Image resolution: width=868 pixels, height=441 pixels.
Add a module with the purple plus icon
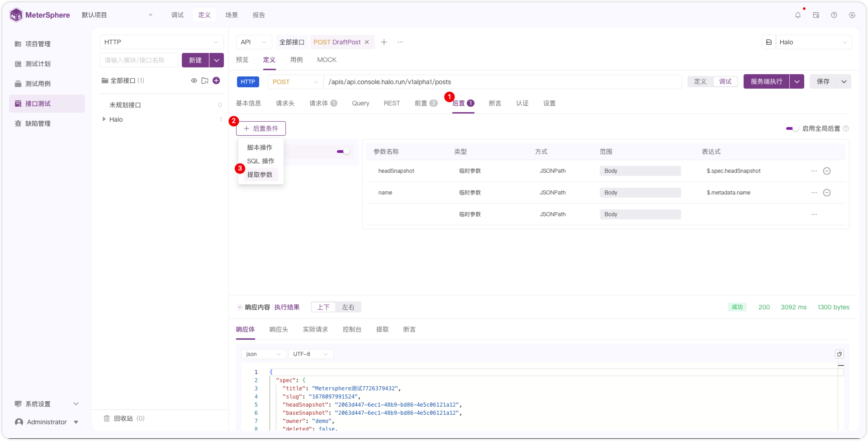(x=216, y=81)
